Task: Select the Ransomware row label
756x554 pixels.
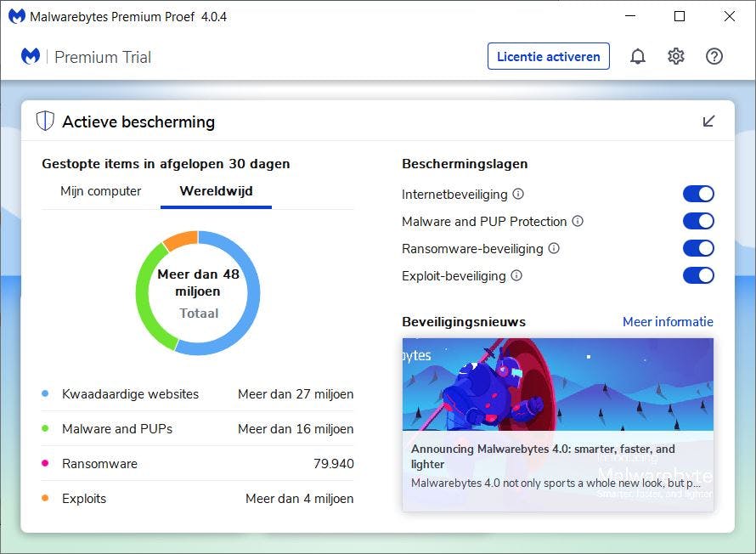Action: pyautogui.click(x=99, y=463)
